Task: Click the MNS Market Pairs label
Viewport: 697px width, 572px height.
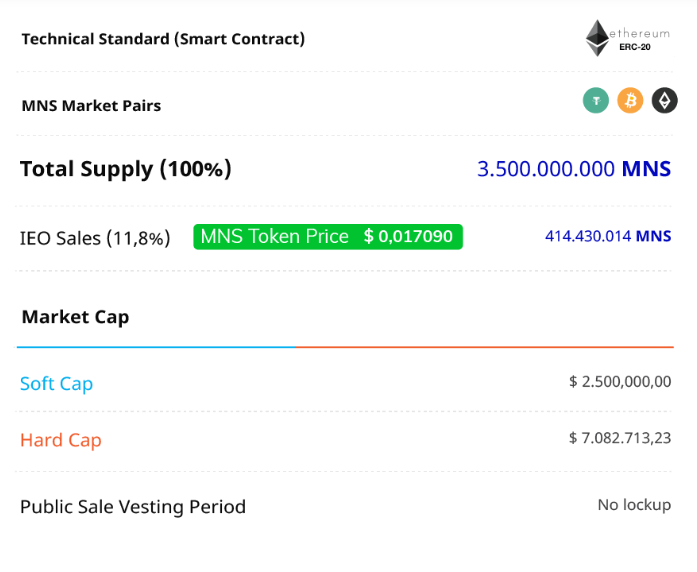Action: point(91,106)
